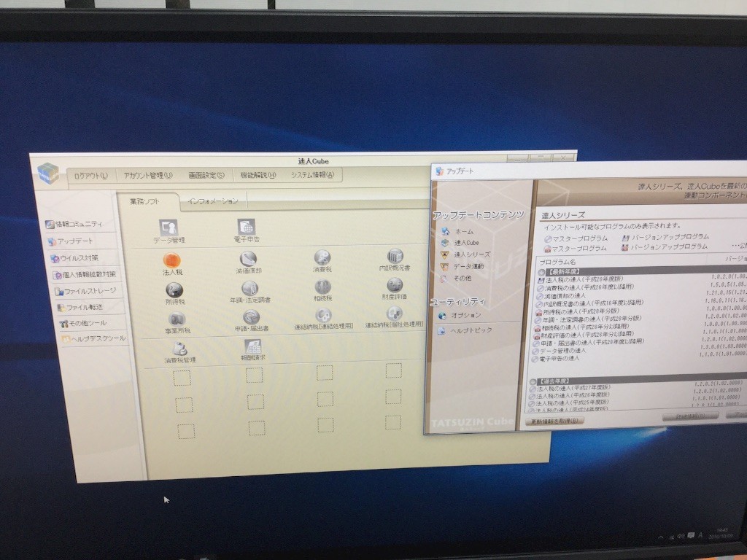Click 更新情報を取得(R) button
747x560 pixels.
[x=554, y=421]
